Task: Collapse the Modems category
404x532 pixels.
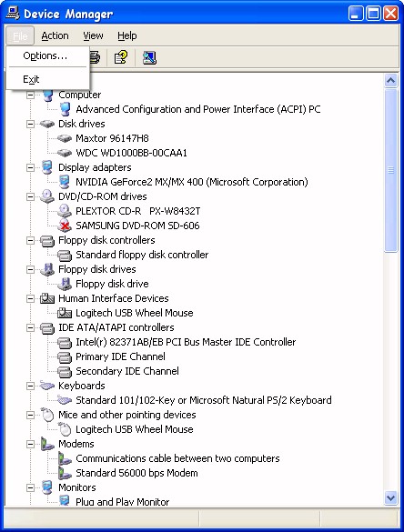Action: [31, 444]
